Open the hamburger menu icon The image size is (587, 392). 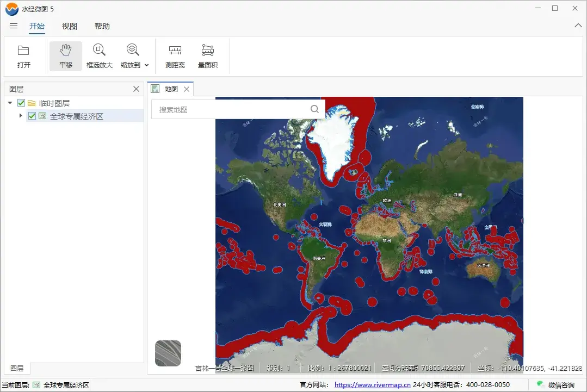[14, 26]
